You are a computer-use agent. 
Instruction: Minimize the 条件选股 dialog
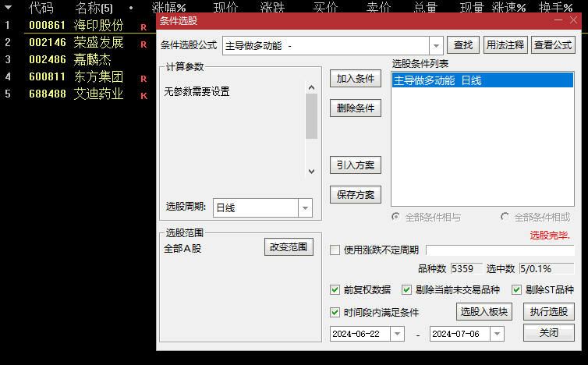558,20
